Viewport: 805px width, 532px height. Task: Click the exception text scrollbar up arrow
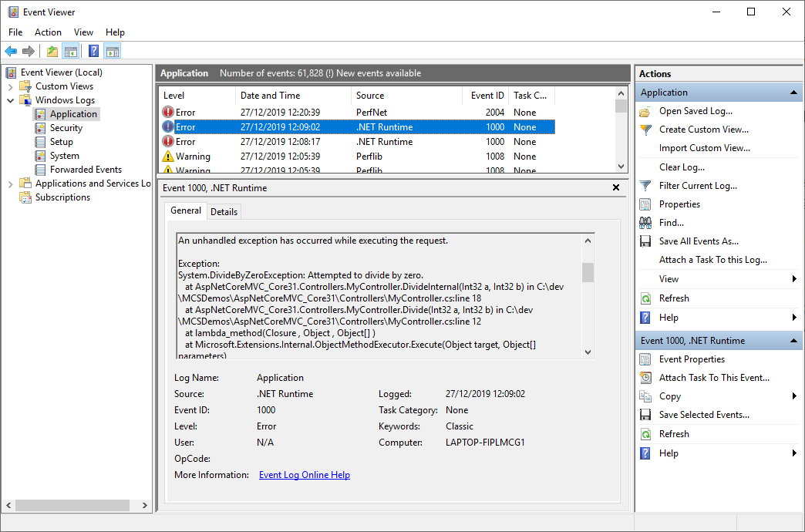[588, 241]
